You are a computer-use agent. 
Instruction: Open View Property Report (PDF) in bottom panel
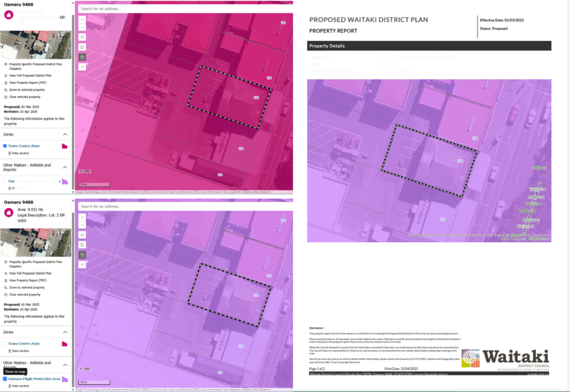[28, 280]
